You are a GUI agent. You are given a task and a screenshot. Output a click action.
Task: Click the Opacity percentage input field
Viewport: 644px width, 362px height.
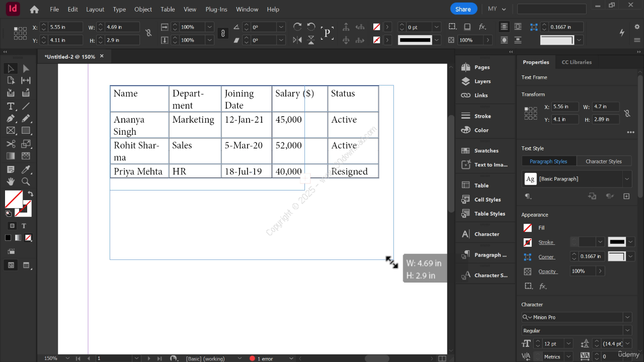coord(582,271)
